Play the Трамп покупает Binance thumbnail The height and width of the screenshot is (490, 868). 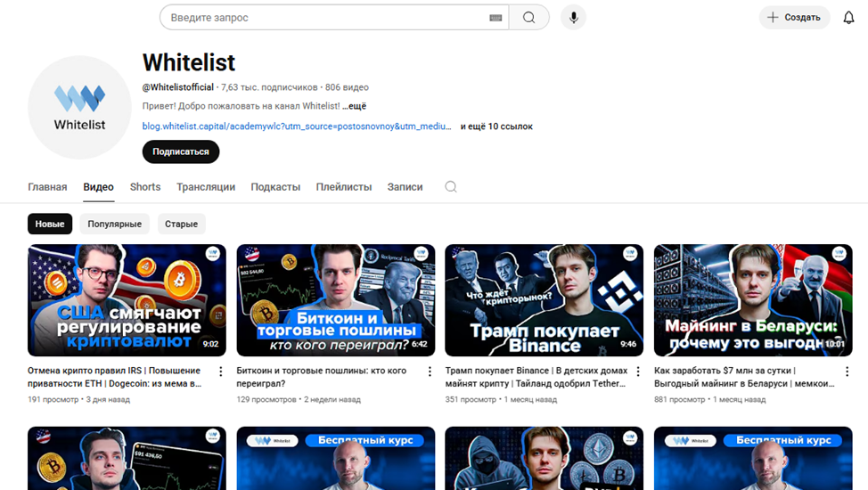[x=545, y=300]
